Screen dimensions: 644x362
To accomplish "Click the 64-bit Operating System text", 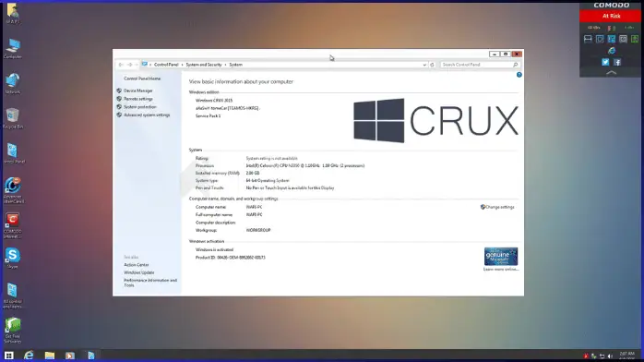I will click(268, 180).
